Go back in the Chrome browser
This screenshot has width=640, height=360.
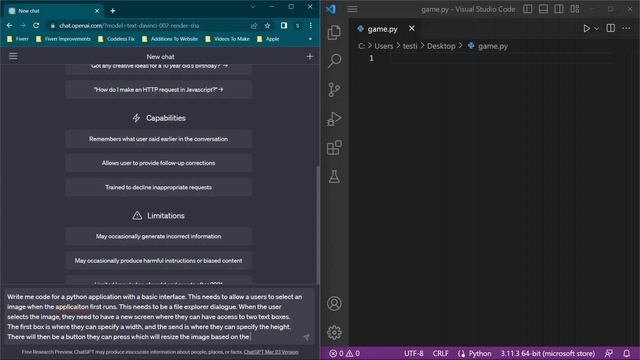9,25
